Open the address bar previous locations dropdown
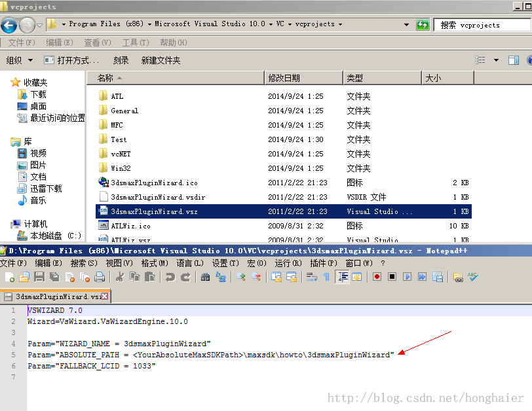532x411 pixels. click(x=406, y=24)
